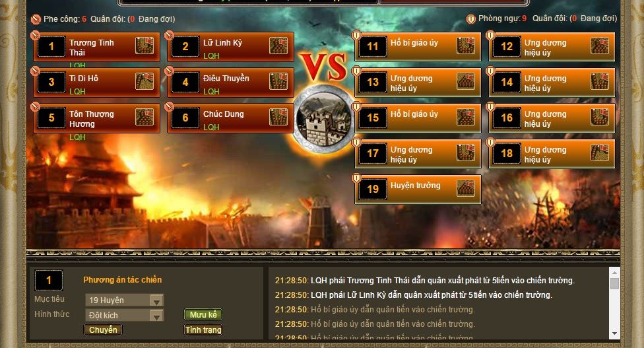Select attacker unit 5 Tôn Thượng Hương
Viewport: 644px width, 348px height.
[97, 118]
